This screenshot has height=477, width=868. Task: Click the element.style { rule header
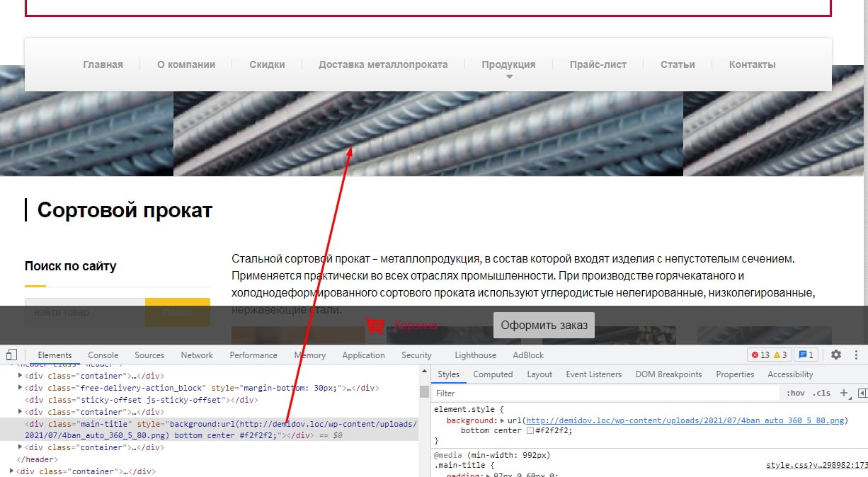click(x=468, y=409)
